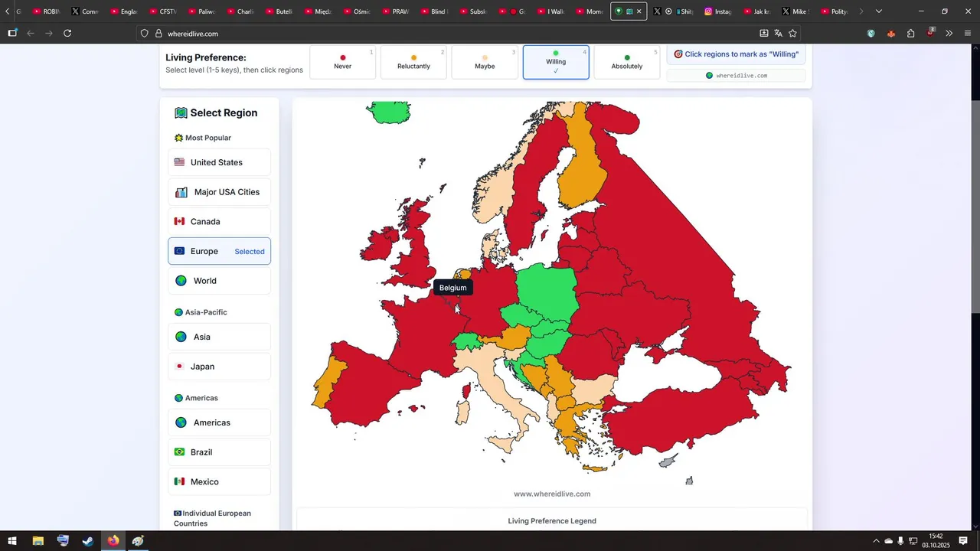Open the Firefox sidebar toggle icon

tap(12, 34)
